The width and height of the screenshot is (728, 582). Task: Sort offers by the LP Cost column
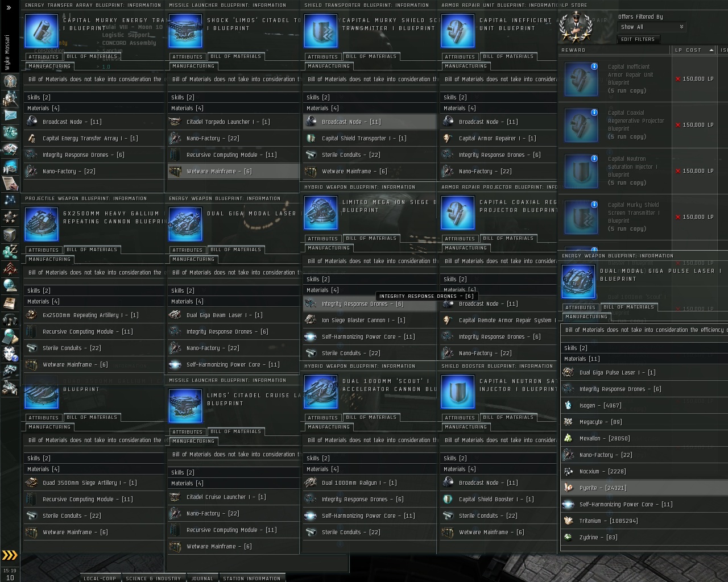click(694, 50)
